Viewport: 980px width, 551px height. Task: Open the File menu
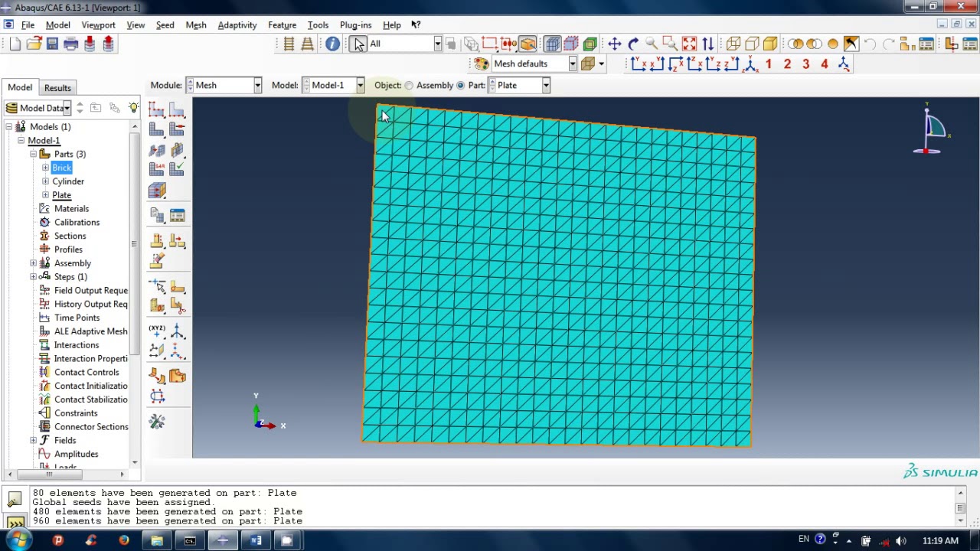coord(28,25)
